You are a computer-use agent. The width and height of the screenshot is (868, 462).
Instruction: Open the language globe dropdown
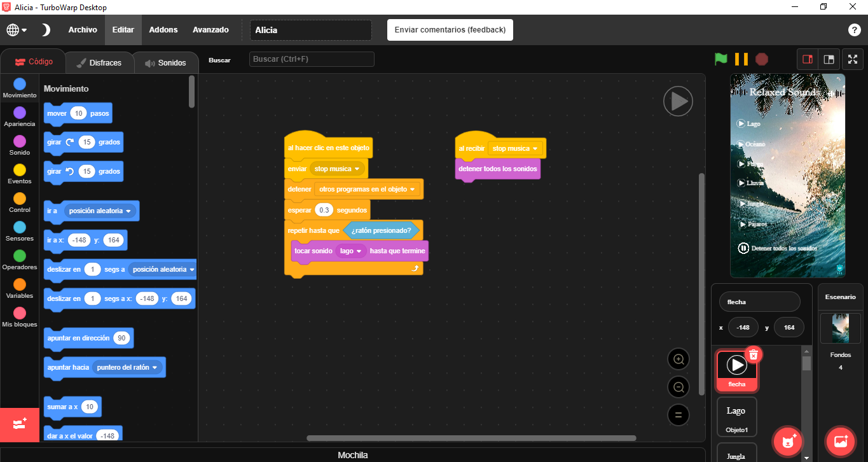pos(17,30)
